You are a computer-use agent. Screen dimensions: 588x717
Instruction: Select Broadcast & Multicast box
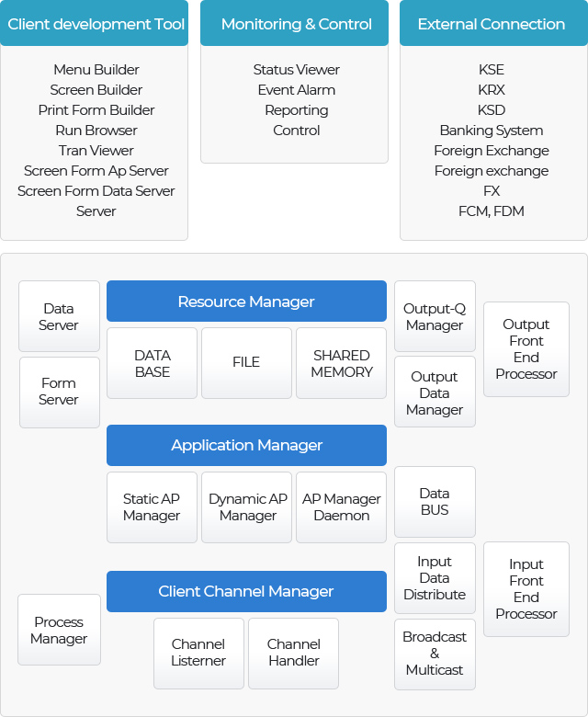pyautogui.click(x=435, y=654)
